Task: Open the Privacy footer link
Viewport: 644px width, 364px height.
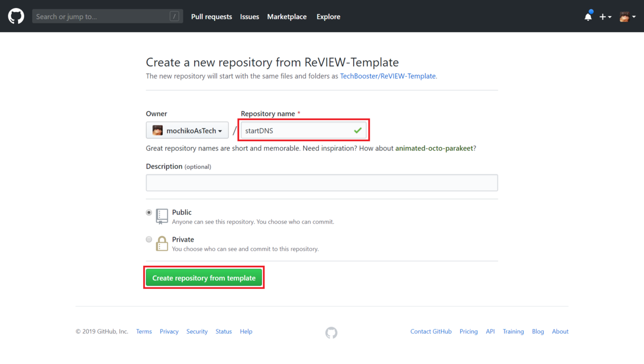Action: click(169, 332)
